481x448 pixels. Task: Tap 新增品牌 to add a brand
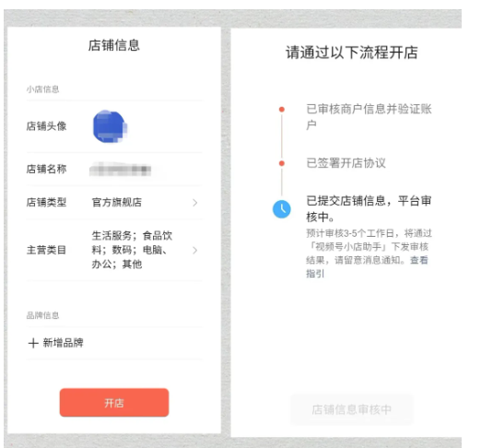point(63,343)
